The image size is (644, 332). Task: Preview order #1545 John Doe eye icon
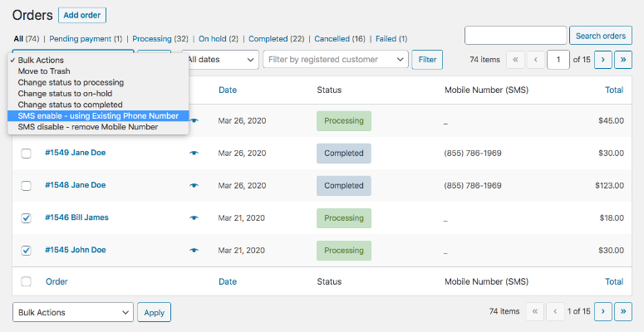point(194,251)
